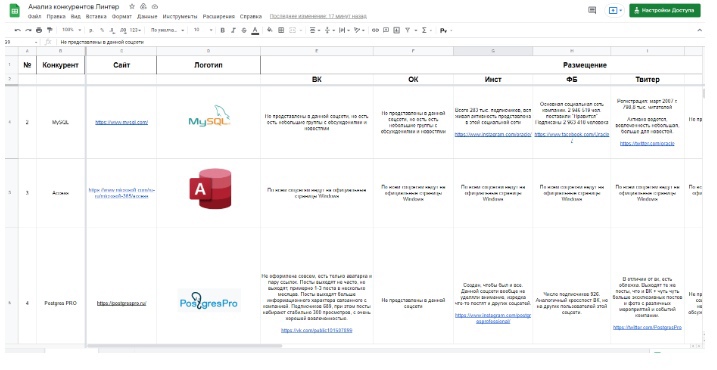Open the text color picker

(255, 31)
